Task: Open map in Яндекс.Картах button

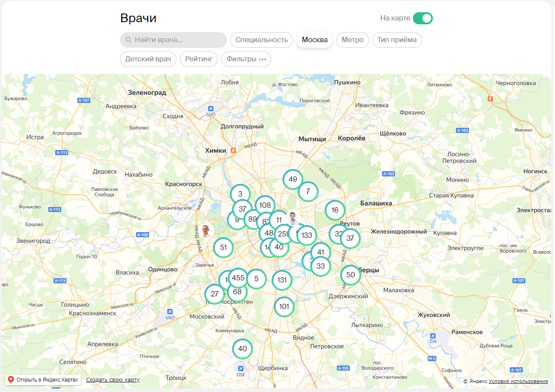Action: 43,380
